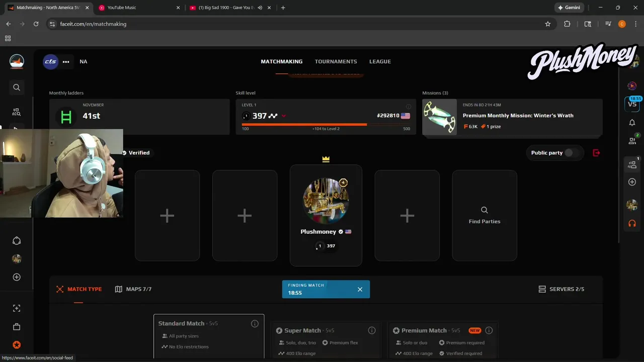This screenshot has height=362, width=644.
Task: Open a new browser tab
Action: pyautogui.click(x=283, y=8)
